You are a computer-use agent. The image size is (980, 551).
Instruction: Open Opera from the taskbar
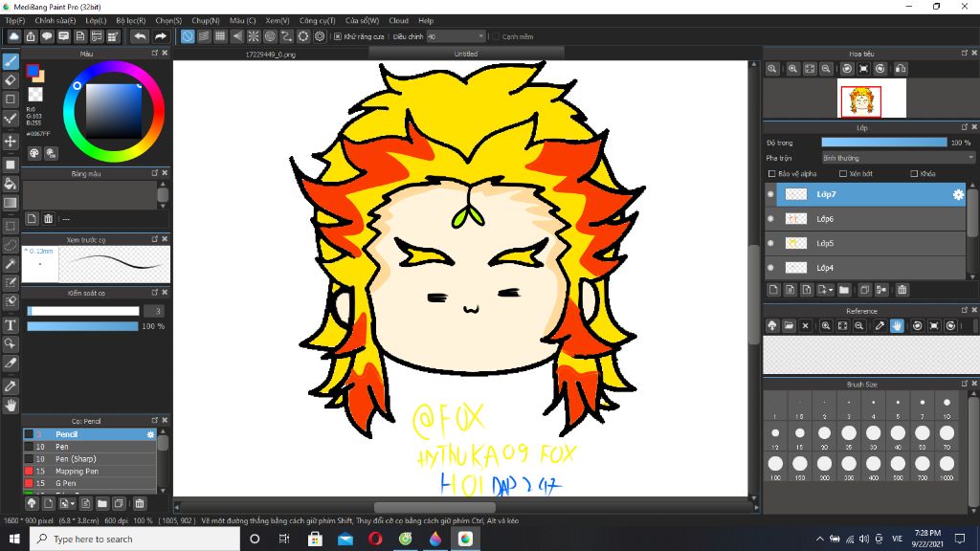[x=375, y=539]
